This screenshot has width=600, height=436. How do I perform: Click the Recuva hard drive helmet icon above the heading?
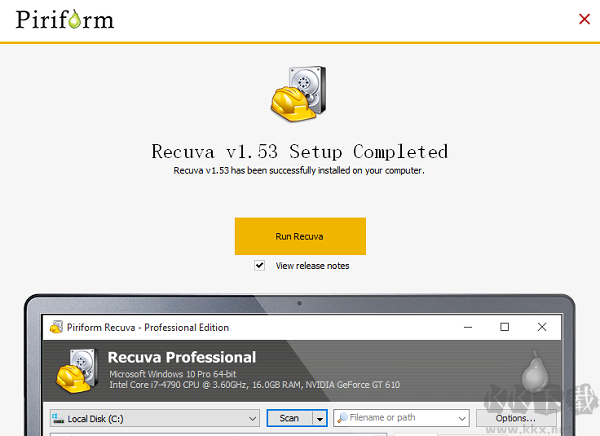pos(299,94)
